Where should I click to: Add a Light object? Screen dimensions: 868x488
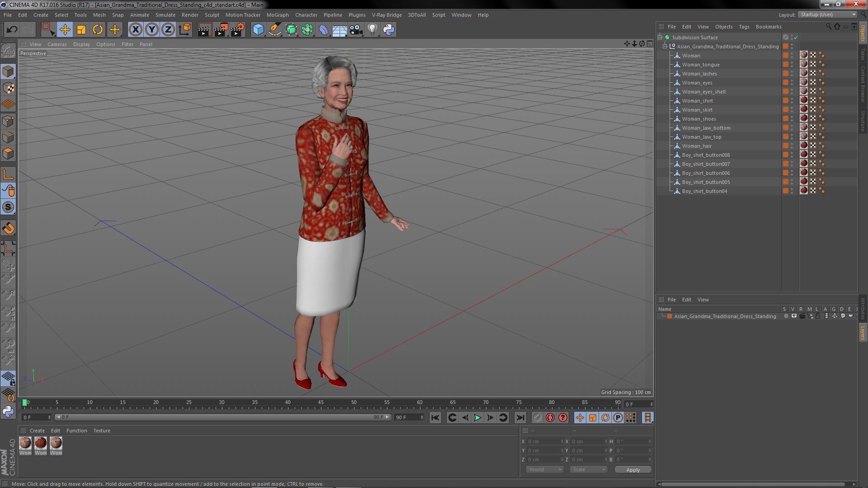tap(372, 30)
